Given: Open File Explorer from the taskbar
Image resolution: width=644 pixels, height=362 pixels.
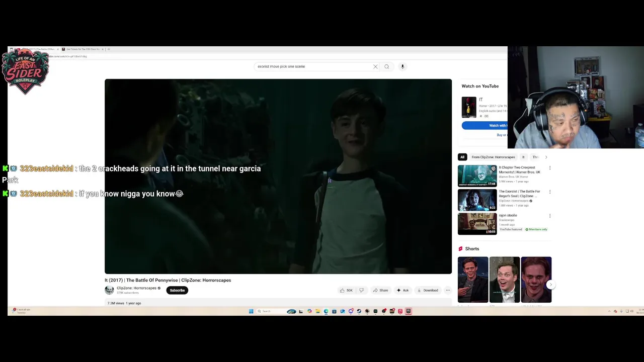Looking at the screenshot, I should click(x=318, y=311).
